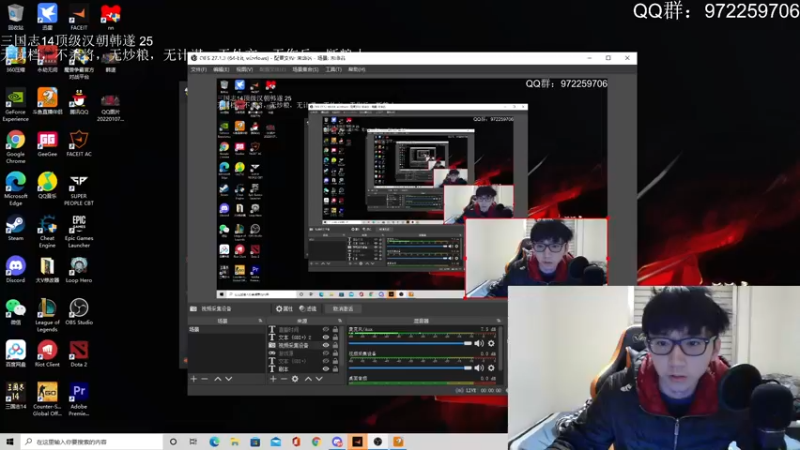Viewport: 800px width, 450px height.
Task: Open the 场景集合(S) menu in OBS
Action: pos(305,69)
